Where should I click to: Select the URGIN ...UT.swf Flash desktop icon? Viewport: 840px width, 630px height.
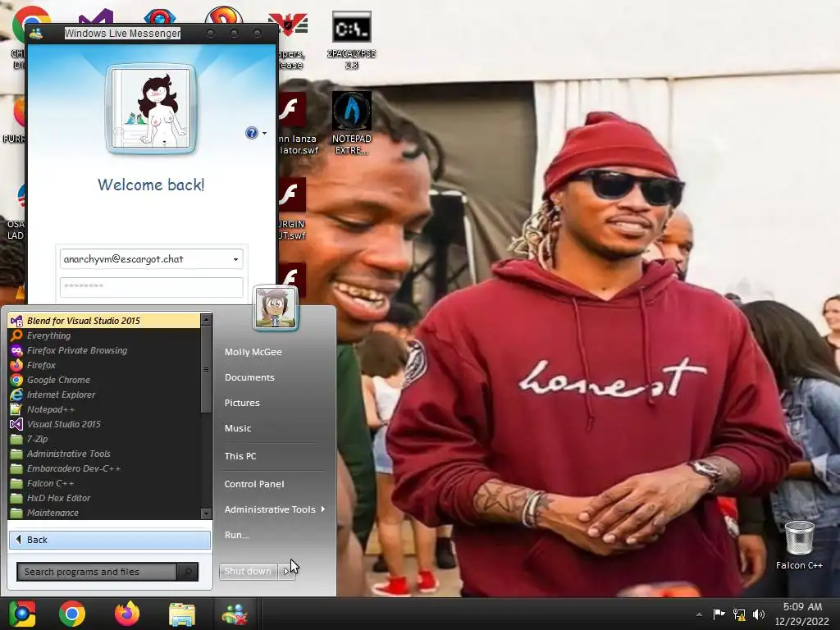292,209
